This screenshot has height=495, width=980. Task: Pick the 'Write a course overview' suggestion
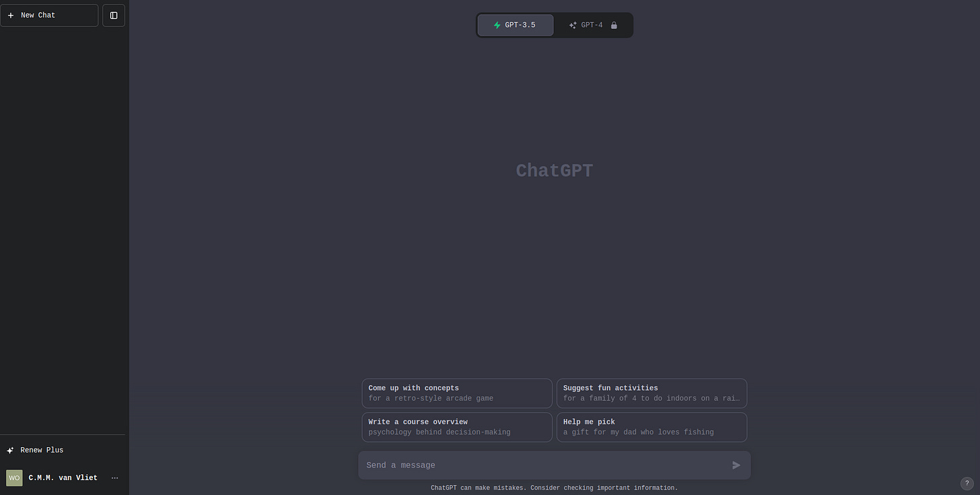pyautogui.click(x=457, y=427)
